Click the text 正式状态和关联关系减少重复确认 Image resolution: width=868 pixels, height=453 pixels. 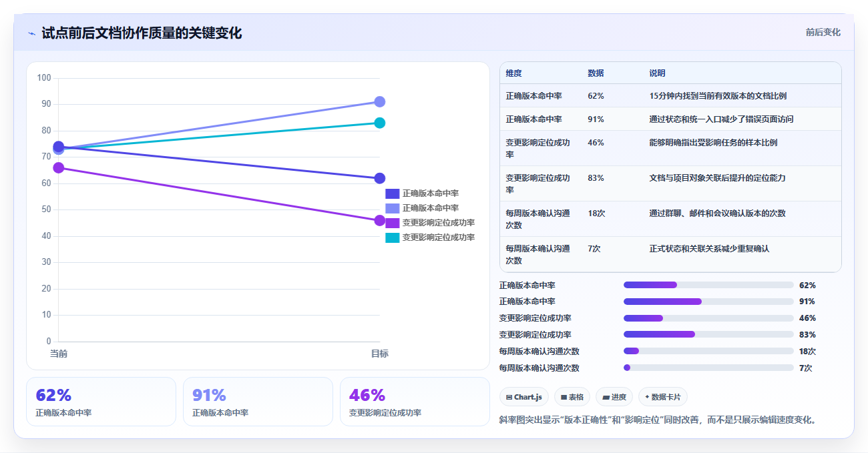(x=709, y=249)
